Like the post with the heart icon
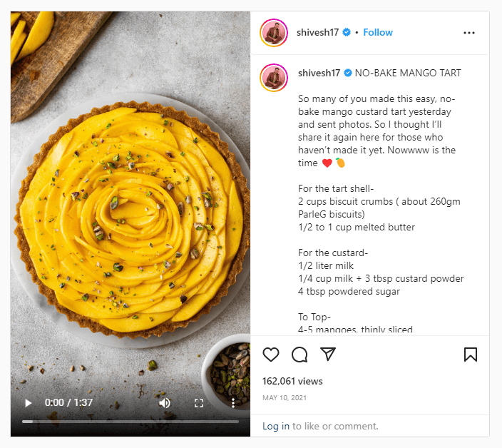Image resolution: width=502 pixels, height=448 pixels. point(271,355)
